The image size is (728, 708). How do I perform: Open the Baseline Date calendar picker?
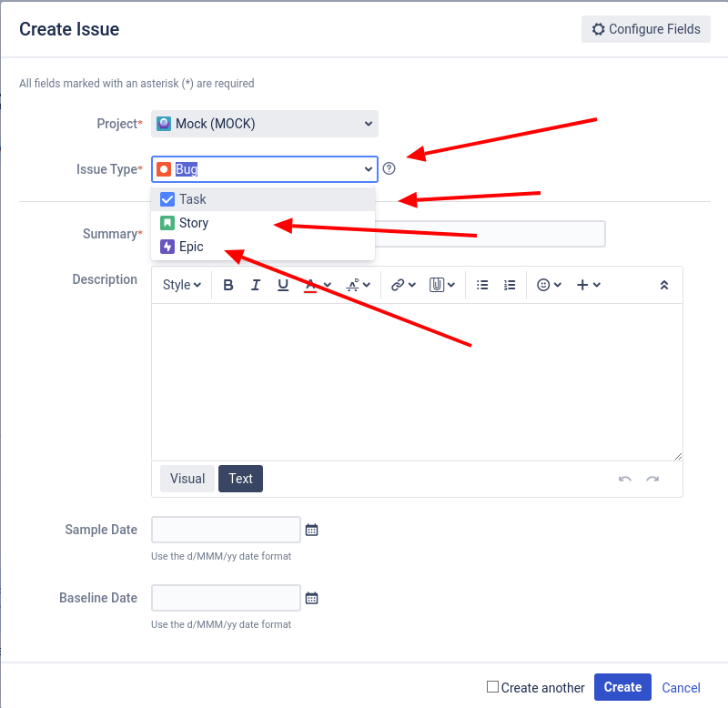pyautogui.click(x=311, y=598)
